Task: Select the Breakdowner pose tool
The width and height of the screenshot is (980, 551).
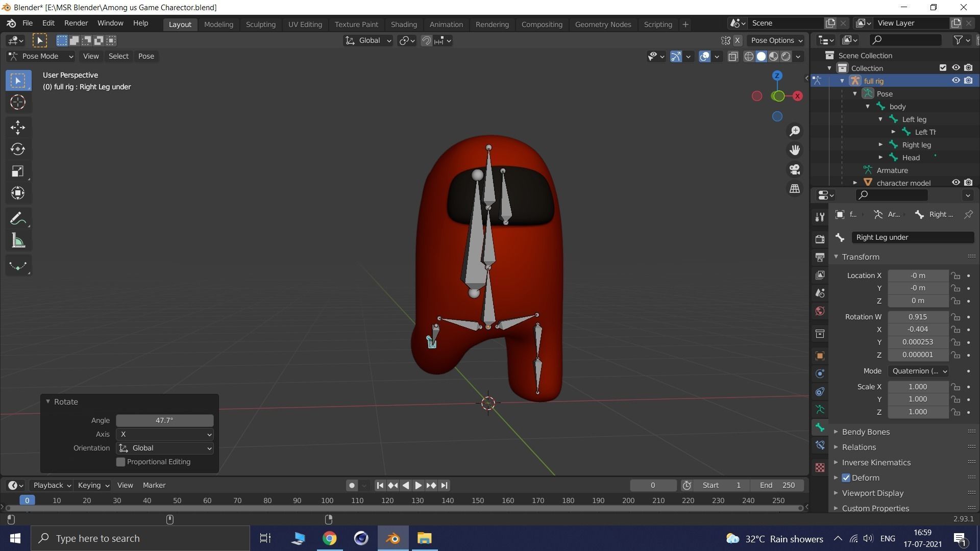Action: pyautogui.click(x=18, y=266)
